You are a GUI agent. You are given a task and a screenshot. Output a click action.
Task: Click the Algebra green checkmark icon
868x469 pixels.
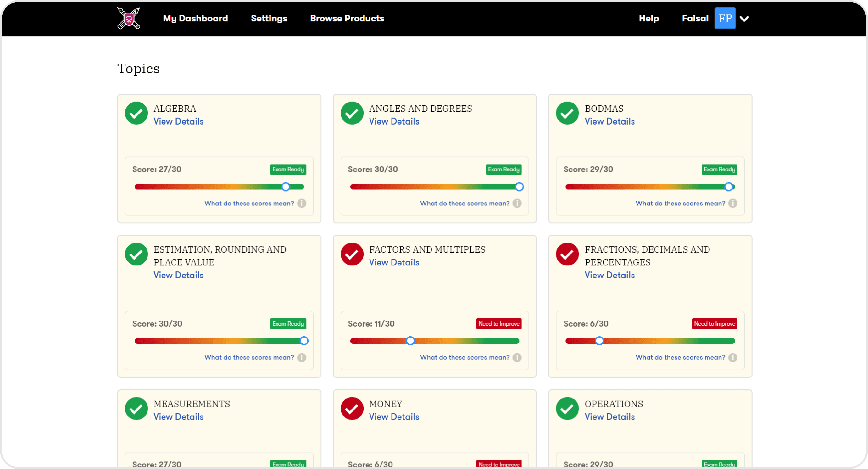coord(136,113)
